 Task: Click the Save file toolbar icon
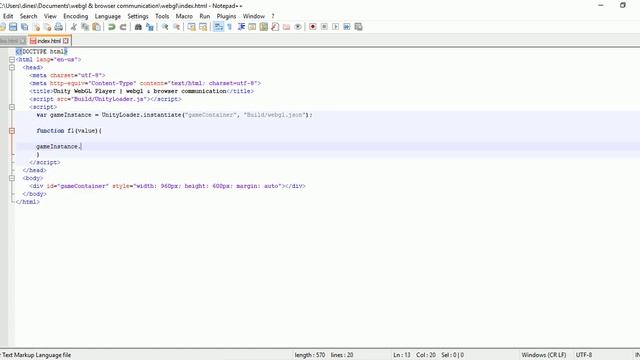click(13, 27)
